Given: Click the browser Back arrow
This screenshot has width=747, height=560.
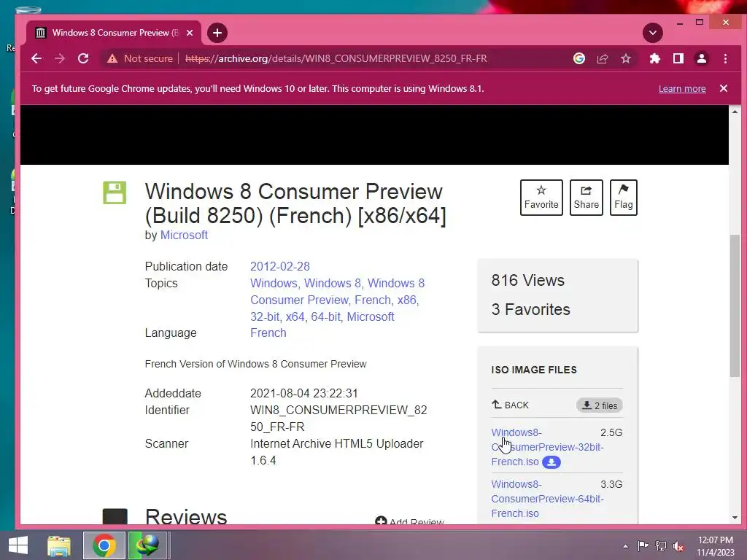Looking at the screenshot, I should tap(36, 58).
